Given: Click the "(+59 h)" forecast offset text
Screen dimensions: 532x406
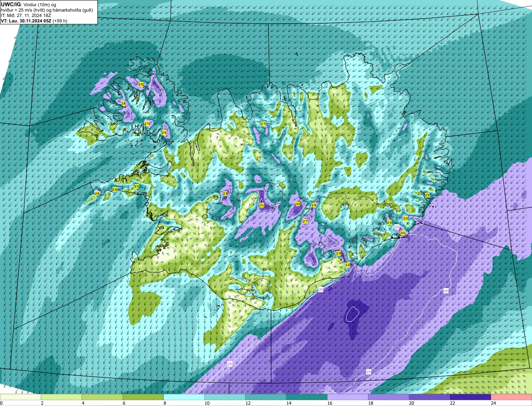Looking at the screenshot, I should pos(60,21).
